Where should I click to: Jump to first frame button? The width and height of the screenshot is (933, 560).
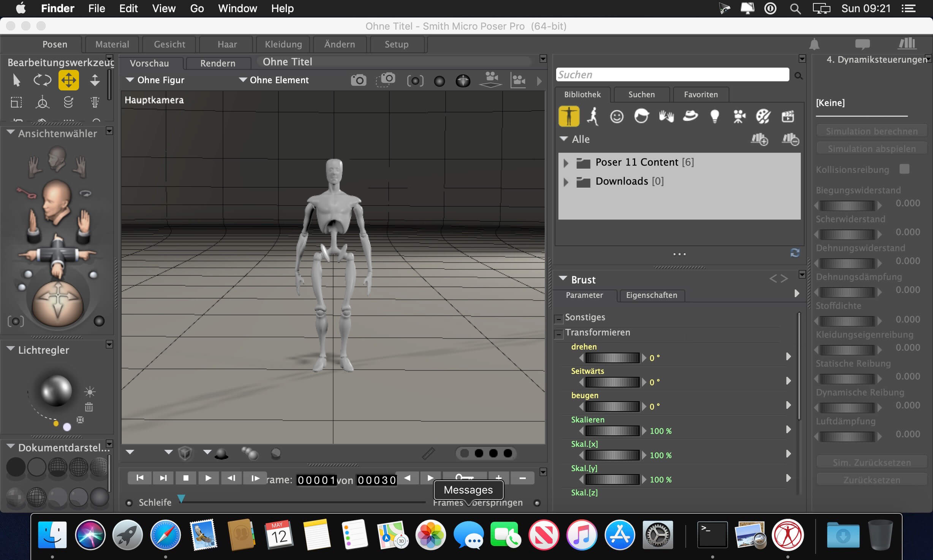pos(140,478)
